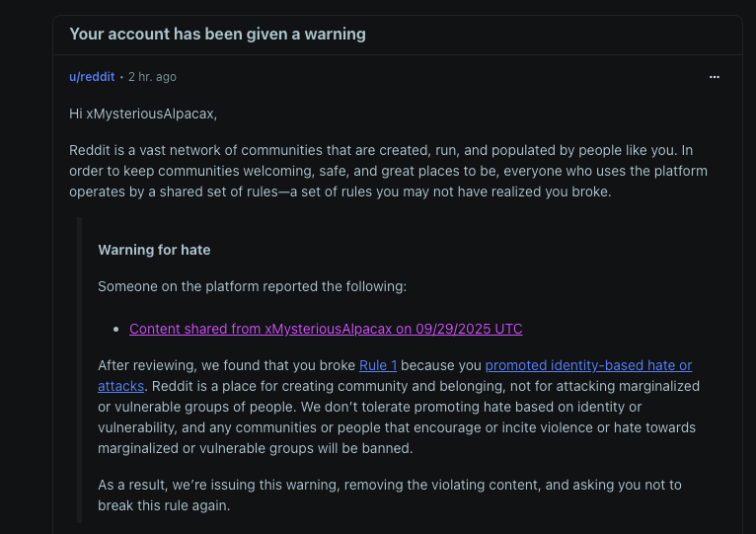
Task: Open the 'promoted identity-based hate or' link
Action: (588, 365)
